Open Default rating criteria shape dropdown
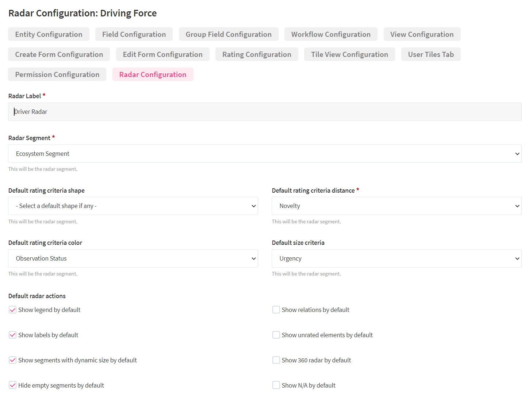This screenshot has height=412, width=532. tap(133, 206)
